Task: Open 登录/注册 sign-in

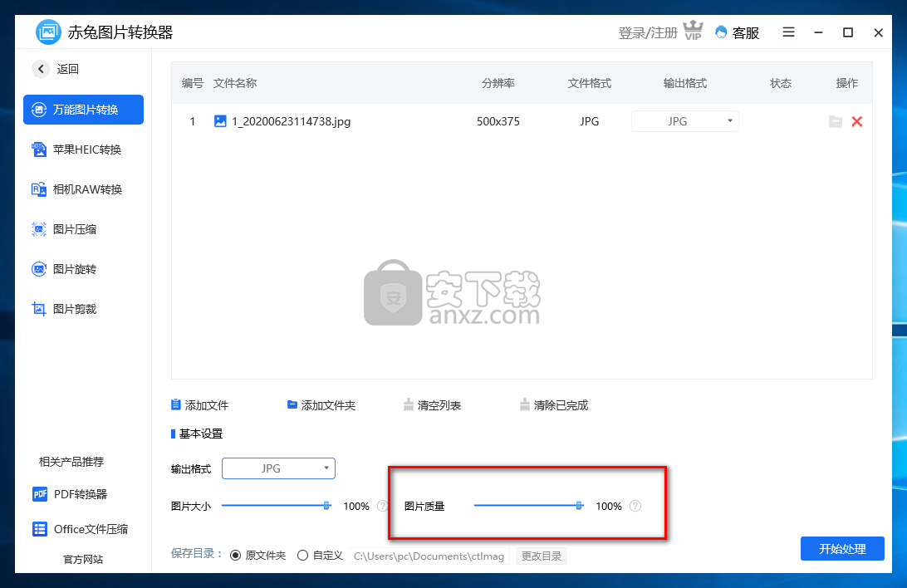Action: pos(647,33)
